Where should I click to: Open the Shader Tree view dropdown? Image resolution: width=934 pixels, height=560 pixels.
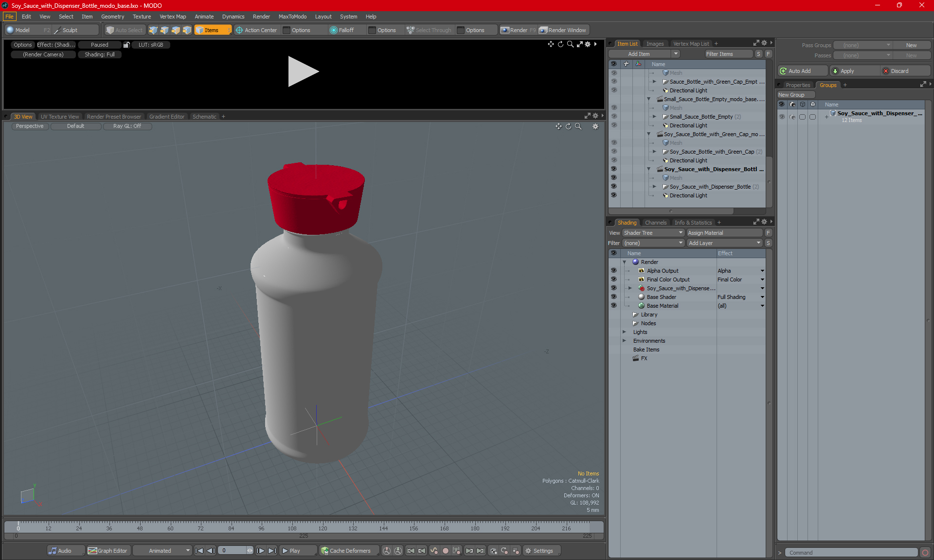tap(653, 233)
